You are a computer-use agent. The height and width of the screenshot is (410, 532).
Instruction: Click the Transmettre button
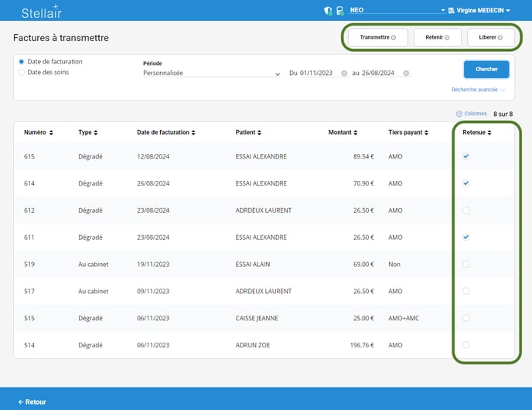click(377, 37)
